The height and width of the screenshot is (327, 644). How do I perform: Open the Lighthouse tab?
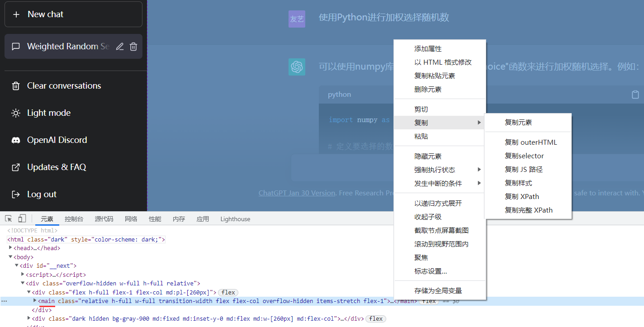[235, 219]
